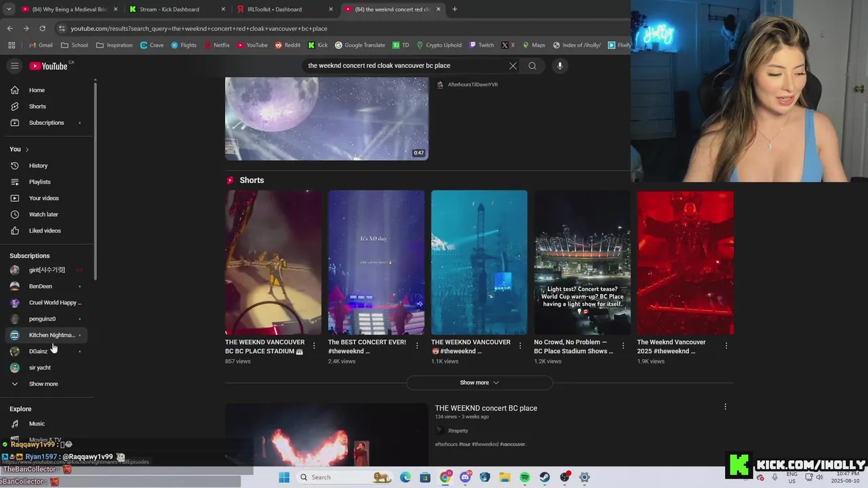Screen dimensions: 868x488
Task: Open Steam from taskbar
Action: click(545, 477)
